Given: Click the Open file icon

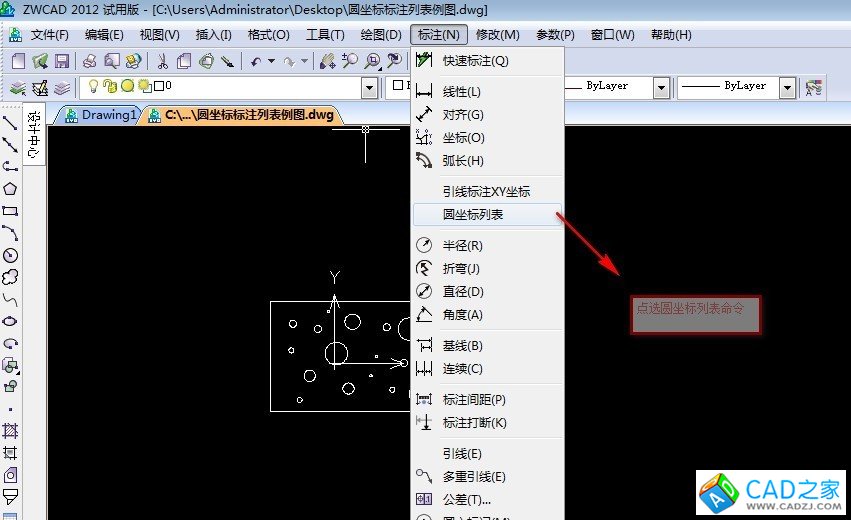Looking at the screenshot, I should tap(40, 61).
